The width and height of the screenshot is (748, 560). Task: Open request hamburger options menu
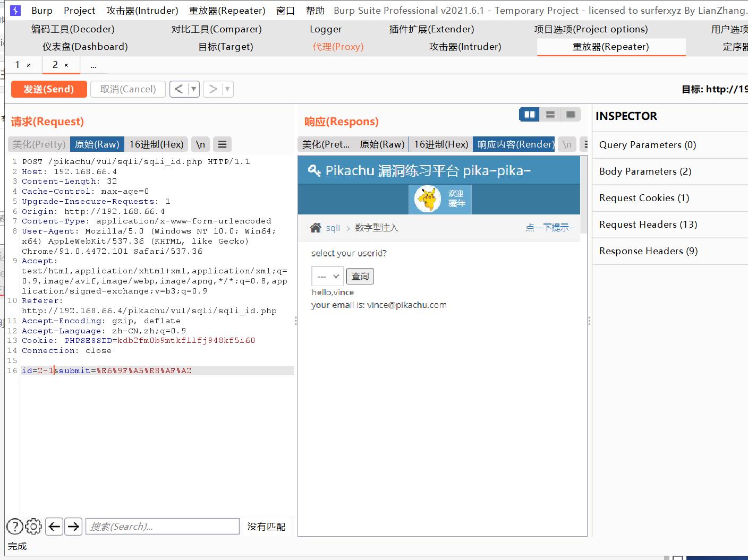coord(222,144)
